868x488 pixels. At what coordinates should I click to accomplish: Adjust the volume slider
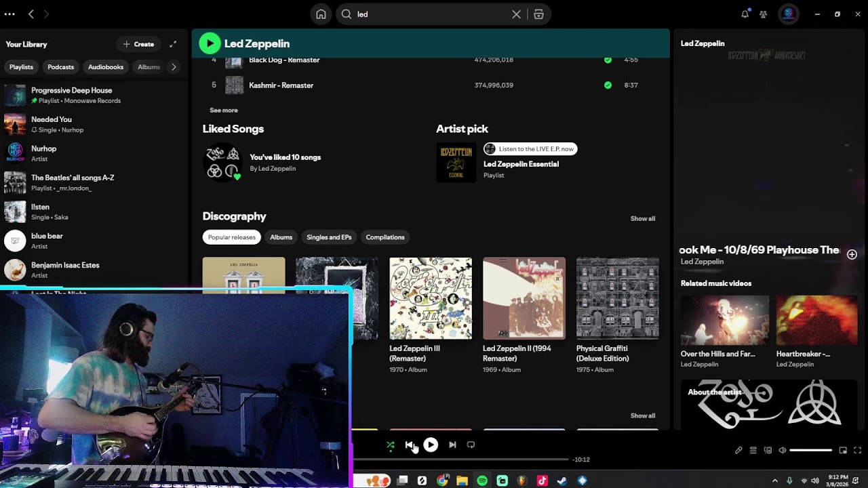(811, 450)
